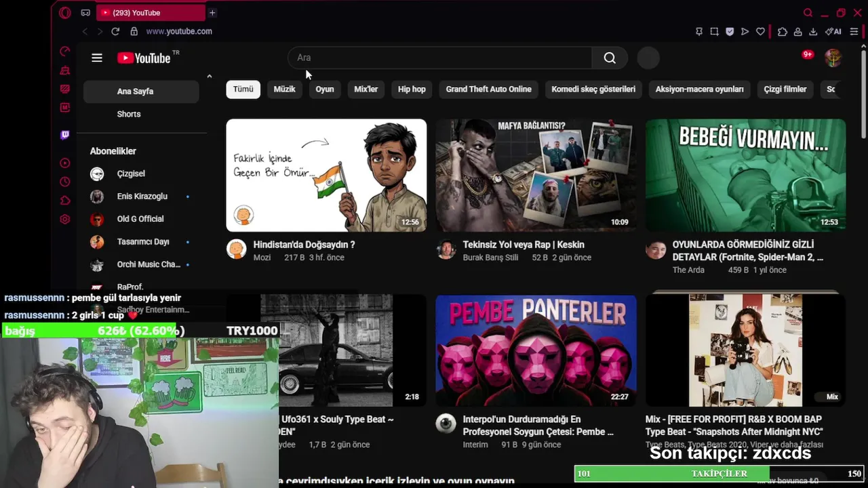Open browser profile account icon
The image size is (868, 488).
[797, 31]
